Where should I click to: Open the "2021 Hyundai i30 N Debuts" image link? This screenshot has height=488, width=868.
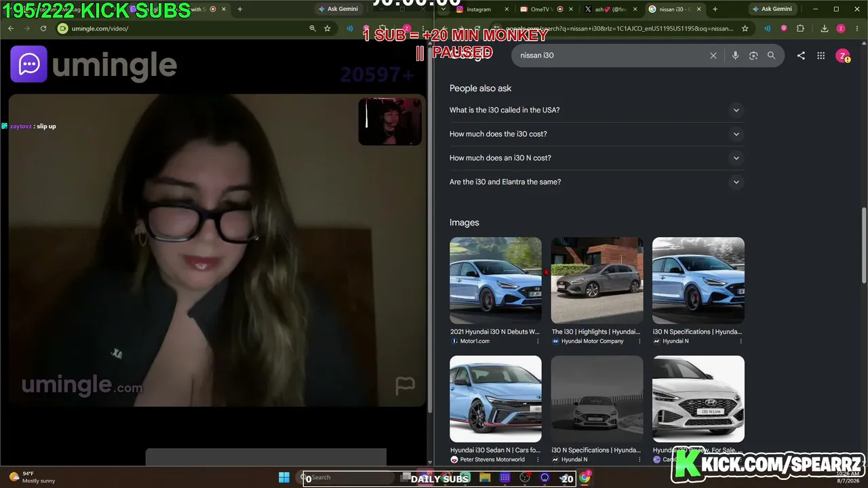click(495, 331)
